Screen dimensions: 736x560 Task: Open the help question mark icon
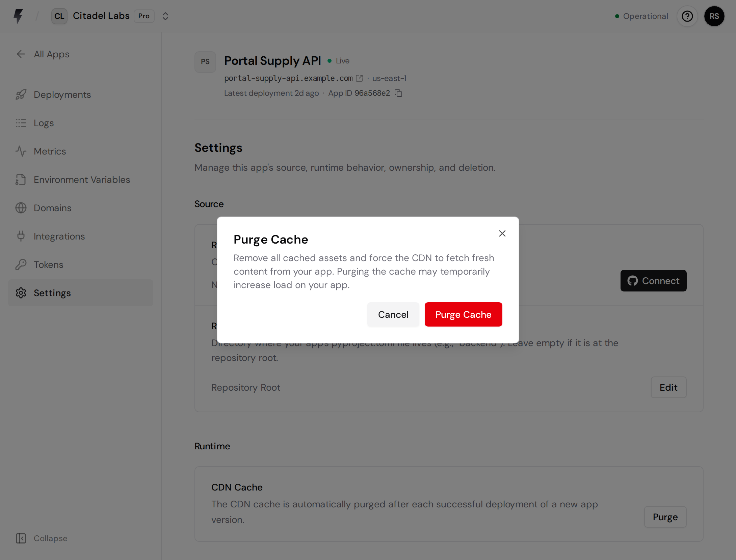tap(687, 16)
